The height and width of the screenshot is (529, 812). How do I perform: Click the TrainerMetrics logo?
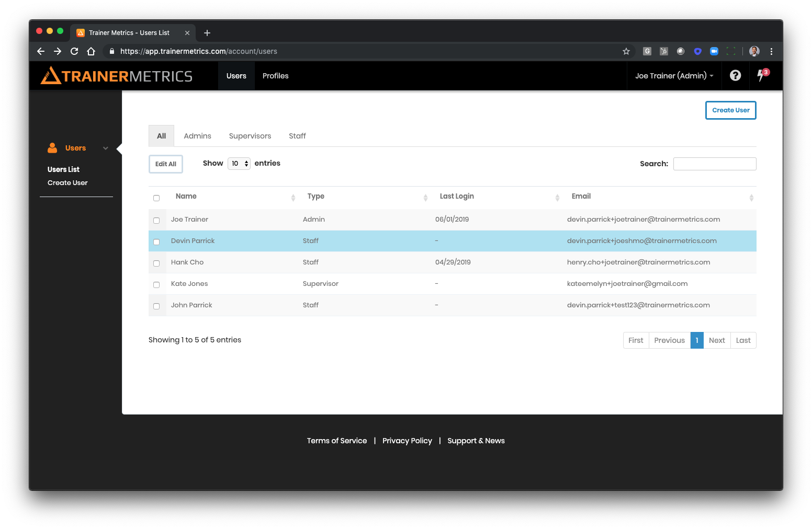117,76
